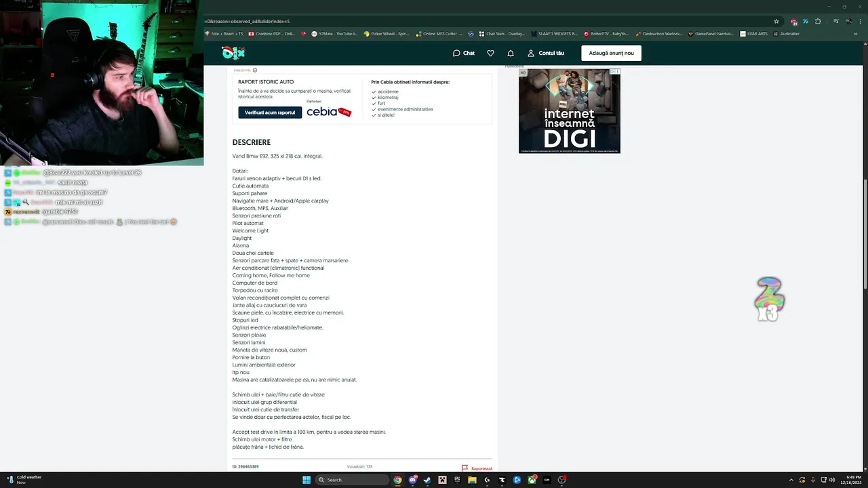This screenshot has width=868, height=488.
Task: Click 'Navigatie mare + Android/Apple carplay' line
Action: tap(280, 201)
